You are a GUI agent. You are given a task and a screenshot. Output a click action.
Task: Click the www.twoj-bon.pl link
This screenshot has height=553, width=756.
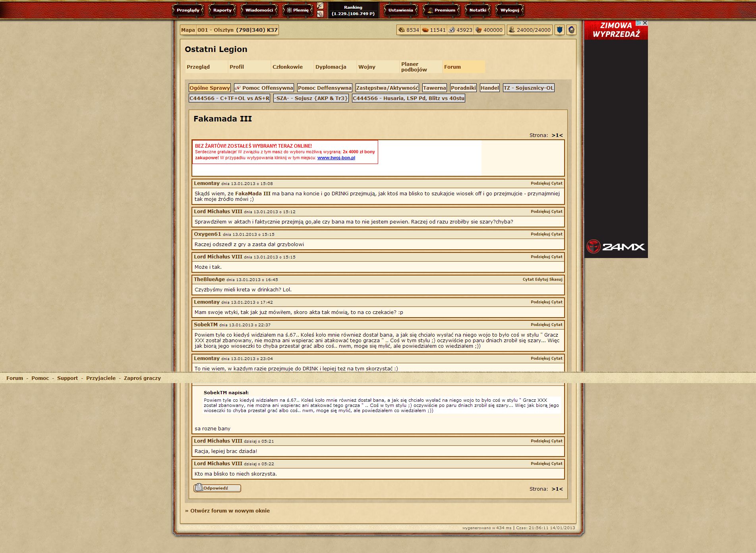pyautogui.click(x=336, y=158)
